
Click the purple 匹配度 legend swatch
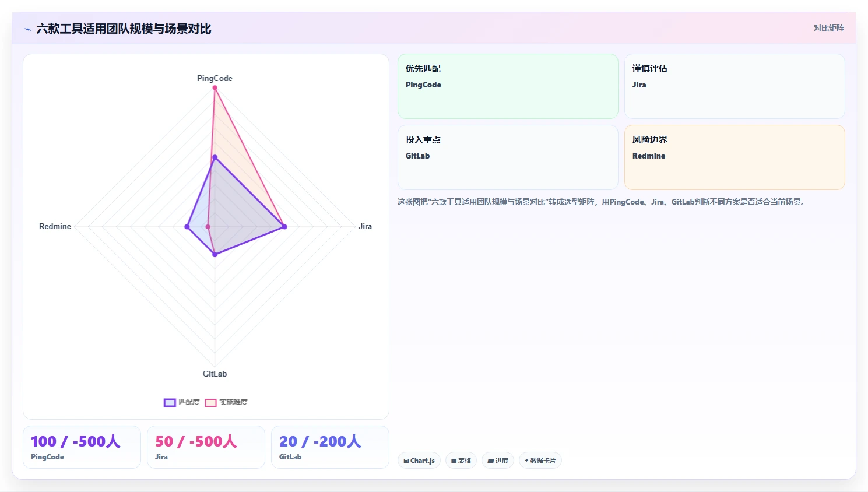[x=170, y=402]
